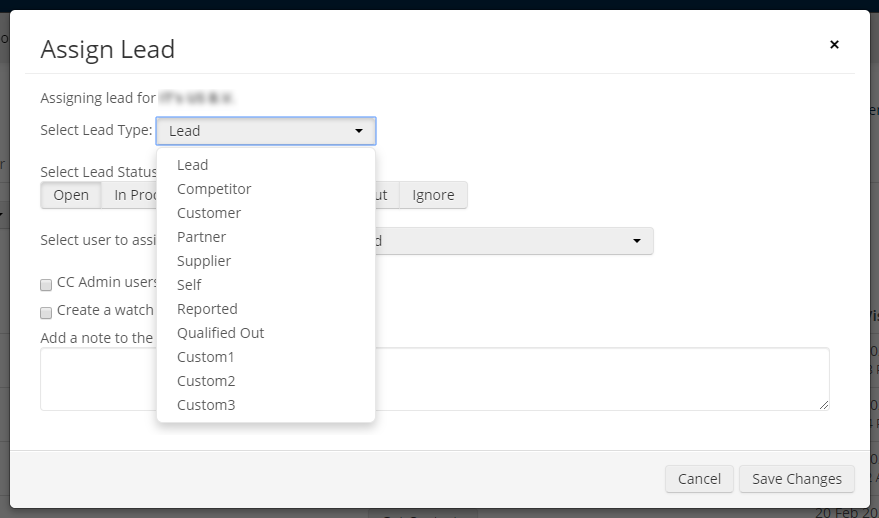879x518 pixels.
Task: Open the Select Lead Type dropdown
Action: click(266, 131)
